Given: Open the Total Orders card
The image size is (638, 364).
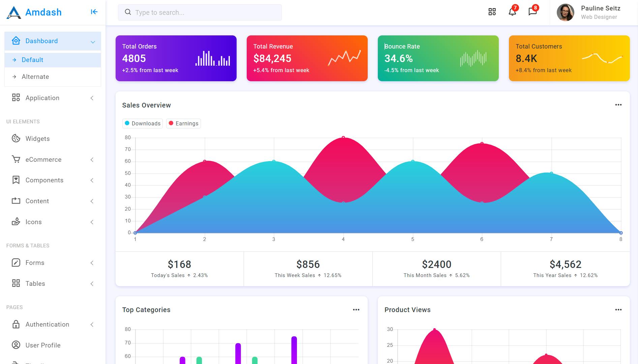Looking at the screenshot, I should pyautogui.click(x=176, y=58).
